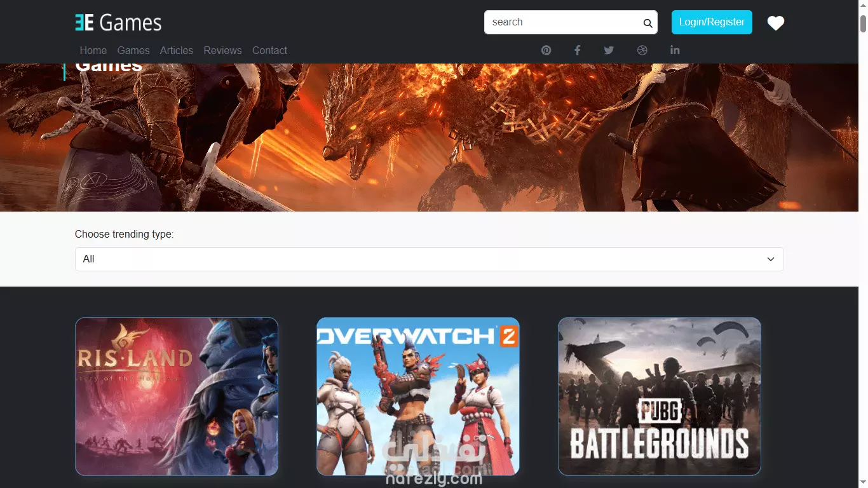Click the E Games site logo
Image resolution: width=868 pixels, height=488 pixels.
118,22
